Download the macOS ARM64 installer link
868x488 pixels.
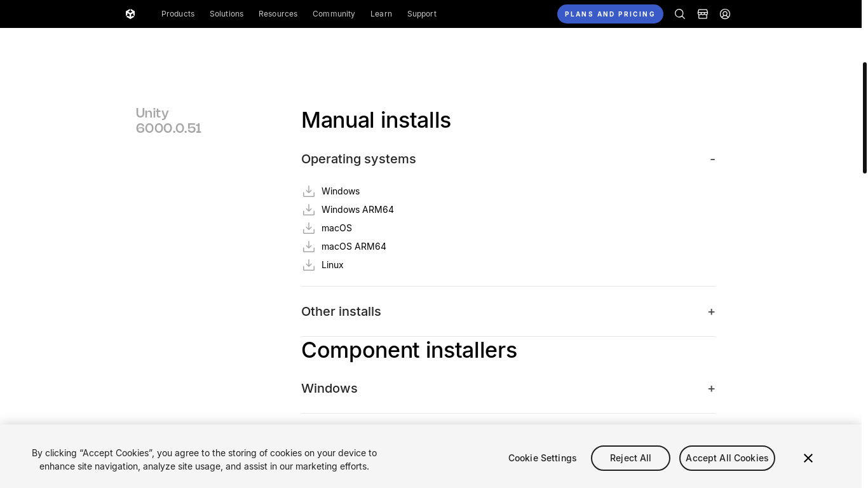click(x=354, y=247)
